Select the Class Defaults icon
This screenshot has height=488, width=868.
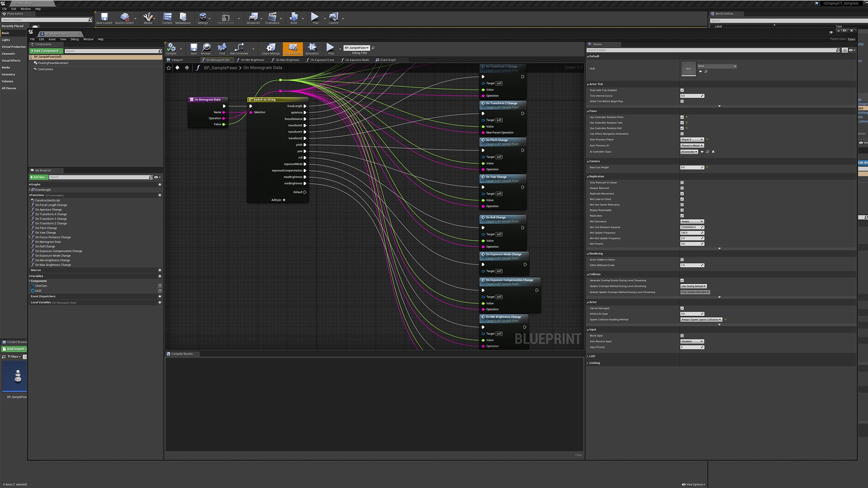coord(292,49)
